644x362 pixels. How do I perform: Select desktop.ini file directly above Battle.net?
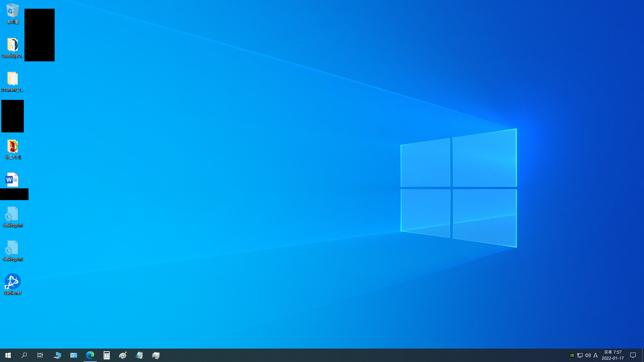click(x=12, y=251)
